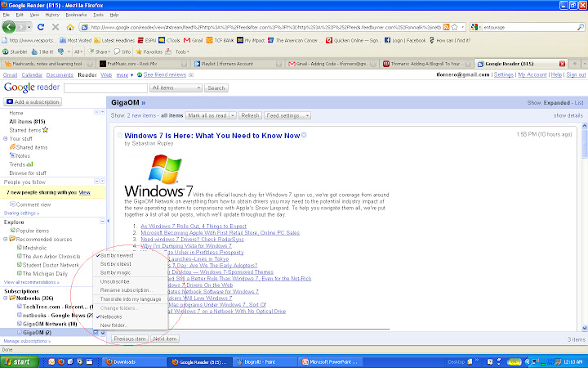Switch to blogroll - Paint in taskbar
Screen dimensions: 588x368
pos(265,362)
